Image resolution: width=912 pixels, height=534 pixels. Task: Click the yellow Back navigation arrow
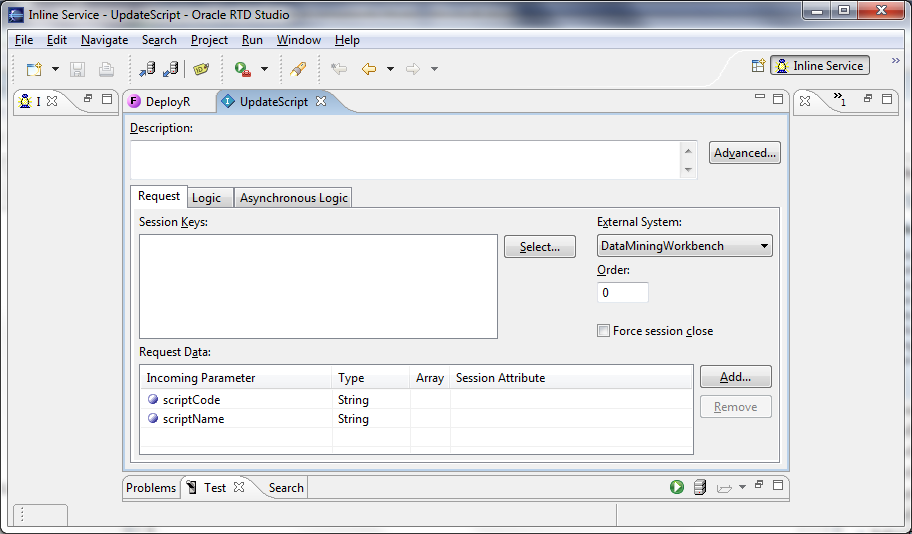point(369,69)
